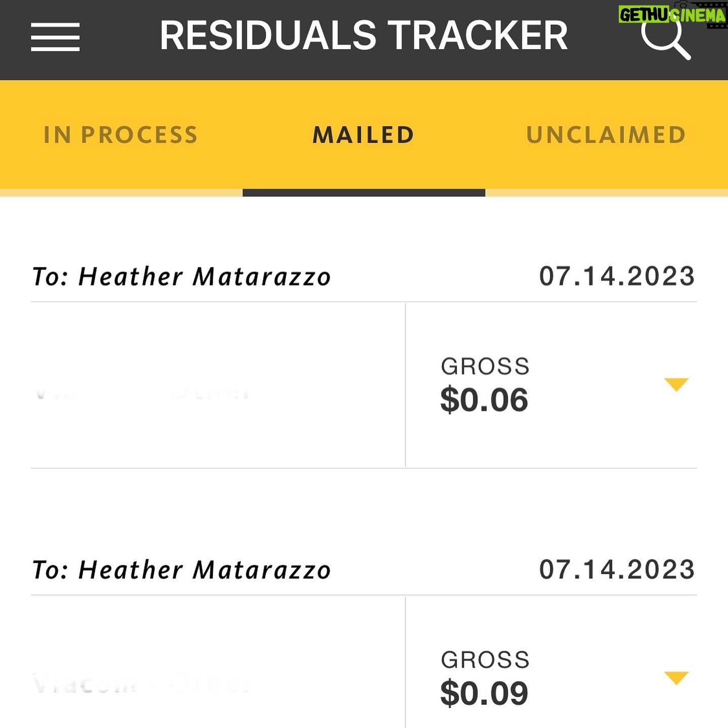
Task: Click the date above the $0.06 payment
Action: [x=617, y=276]
